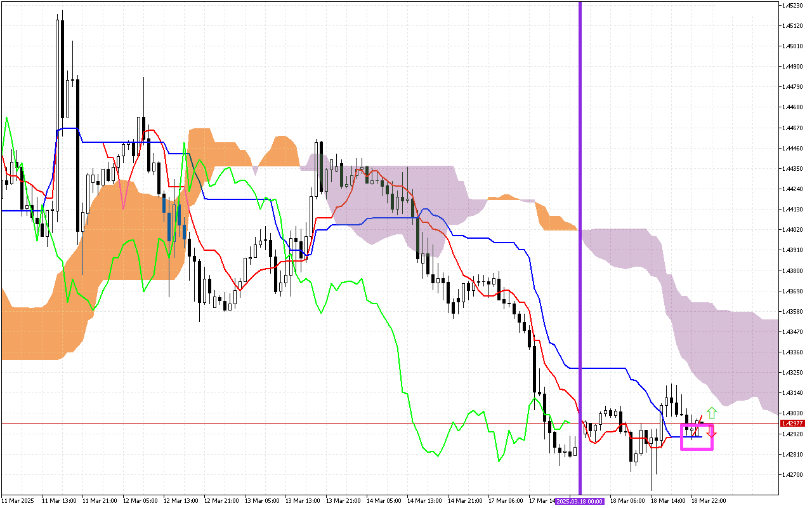Click the red down arrow signal

pos(712,433)
